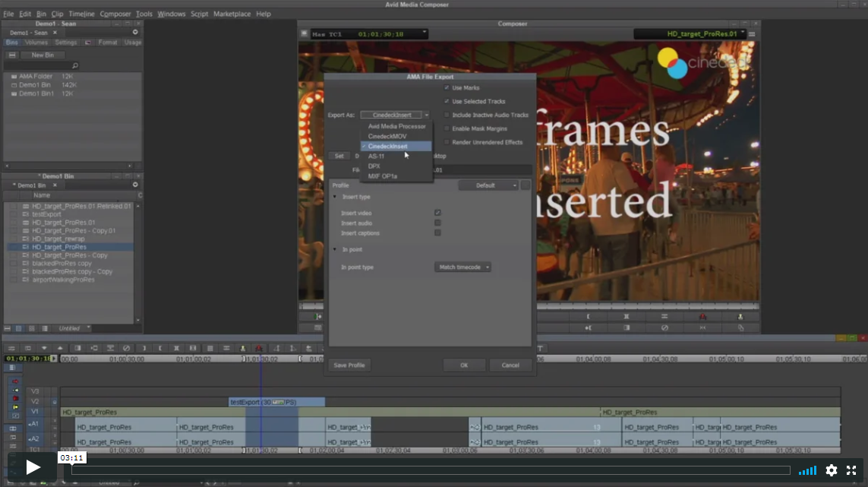Select the yellow Extract/Splice-In segment arrow tool
Image resolution: width=868 pixels, height=487 pixels.
(x=15, y=390)
